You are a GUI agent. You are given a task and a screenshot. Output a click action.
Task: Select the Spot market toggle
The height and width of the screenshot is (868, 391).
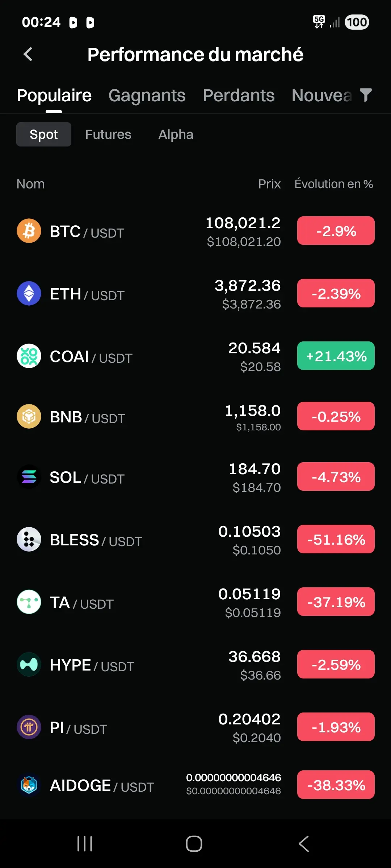point(44,135)
